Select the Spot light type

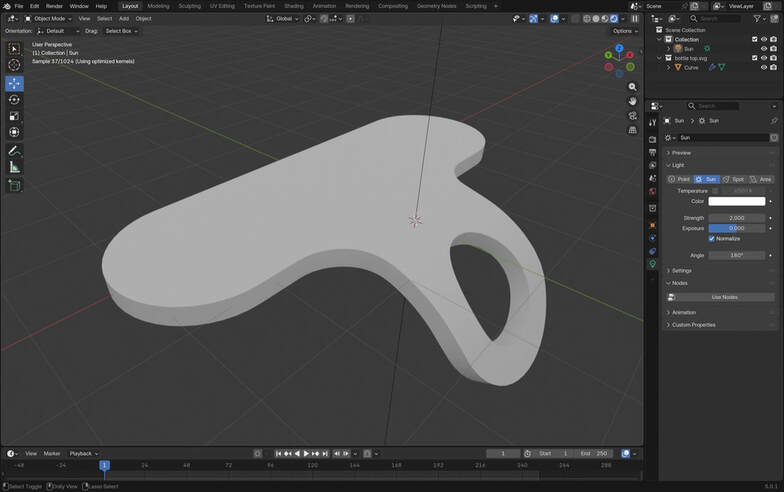[733, 179]
